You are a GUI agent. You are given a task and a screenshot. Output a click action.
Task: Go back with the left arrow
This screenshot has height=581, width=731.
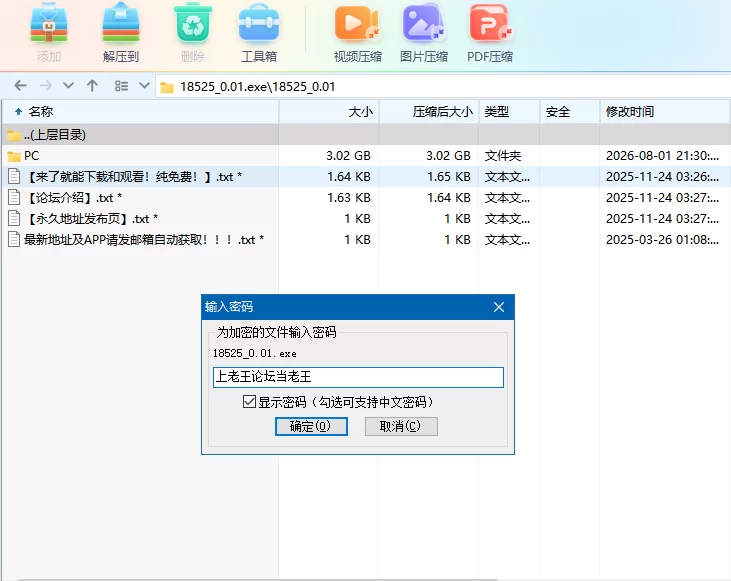(x=21, y=86)
